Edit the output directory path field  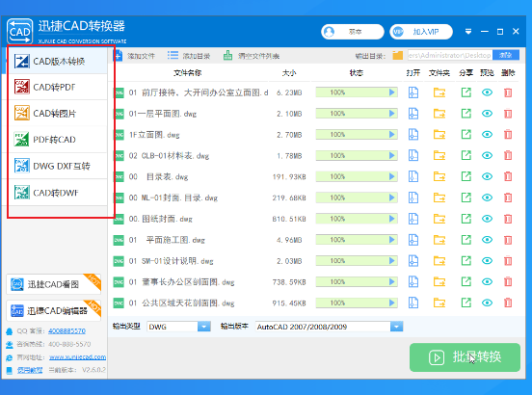[x=450, y=55]
